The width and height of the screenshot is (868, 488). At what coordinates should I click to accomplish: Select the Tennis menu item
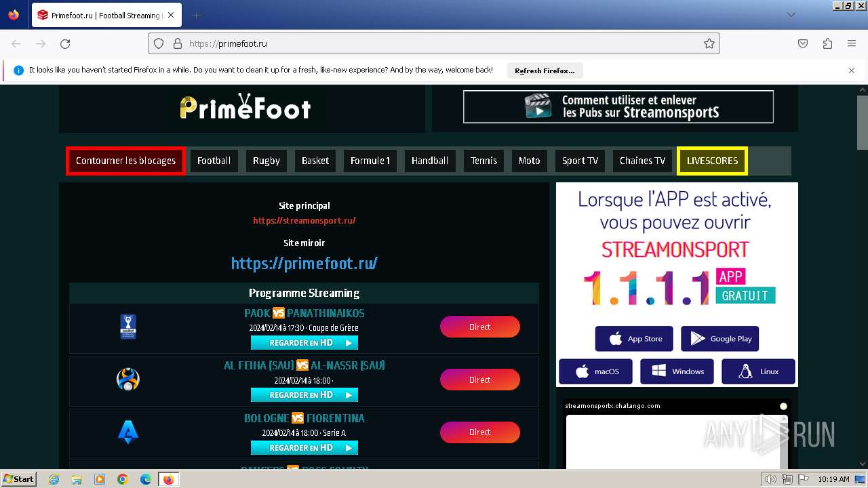[484, 161]
